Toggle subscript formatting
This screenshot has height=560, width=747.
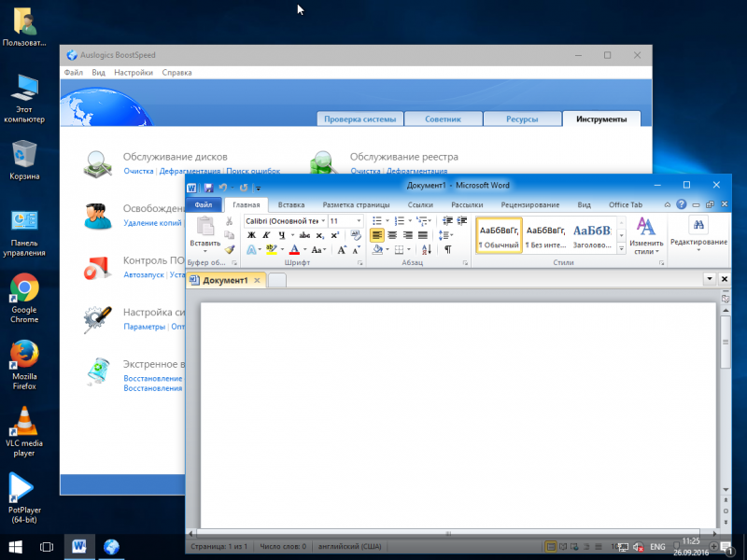320,235
